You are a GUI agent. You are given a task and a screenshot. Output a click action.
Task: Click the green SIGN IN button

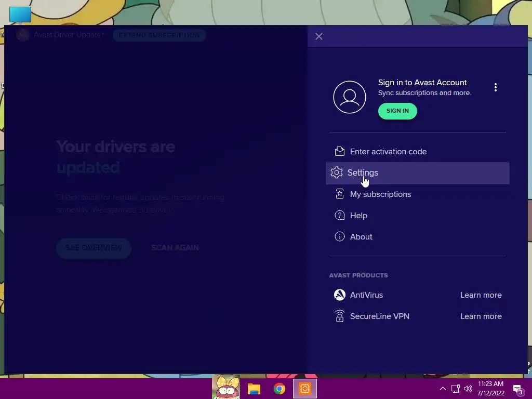397,111
